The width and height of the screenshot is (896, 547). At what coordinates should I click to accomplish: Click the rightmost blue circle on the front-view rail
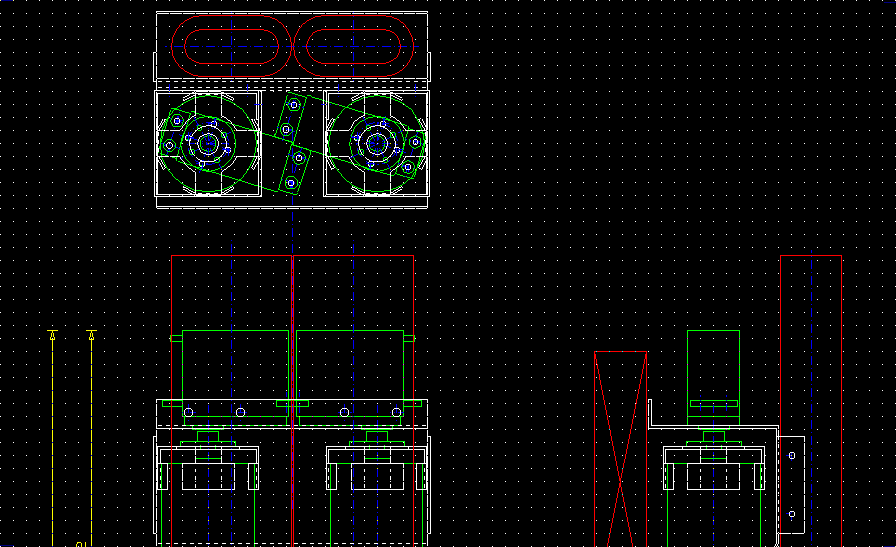(x=397, y=412)
